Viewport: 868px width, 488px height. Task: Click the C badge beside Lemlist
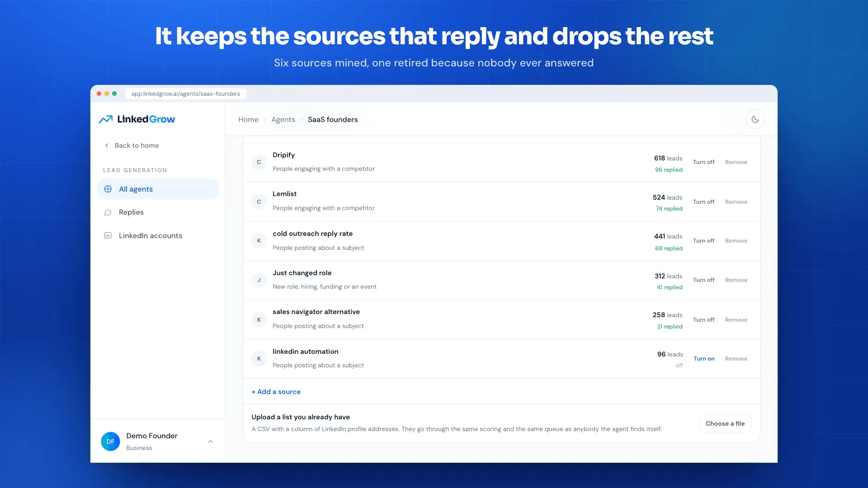click(x=259, y=202)
